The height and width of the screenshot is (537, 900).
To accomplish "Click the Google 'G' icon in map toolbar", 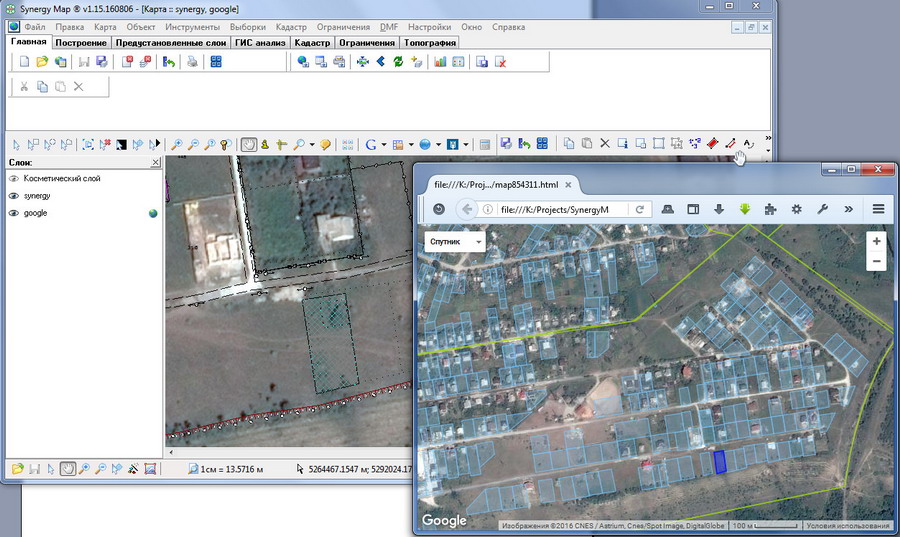I will pos(371,144).
